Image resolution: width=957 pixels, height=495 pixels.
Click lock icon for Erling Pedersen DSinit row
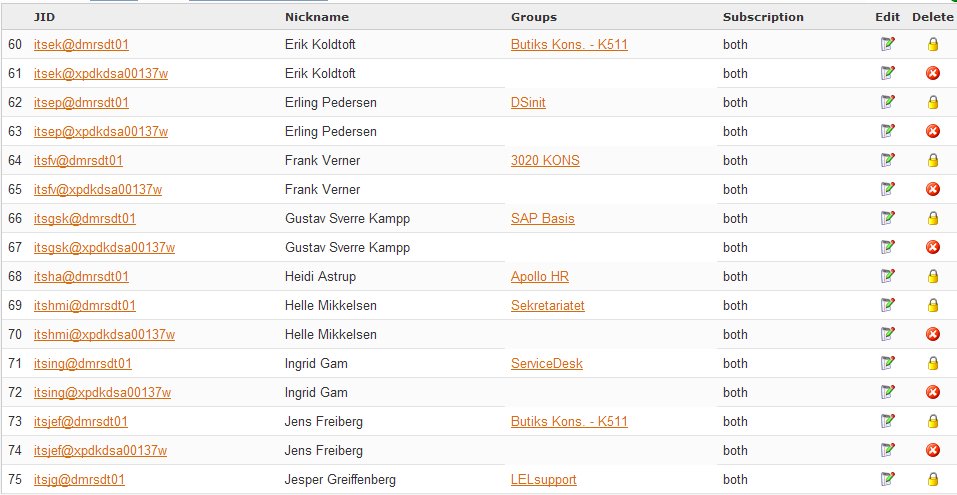click(x=933, y=102)
